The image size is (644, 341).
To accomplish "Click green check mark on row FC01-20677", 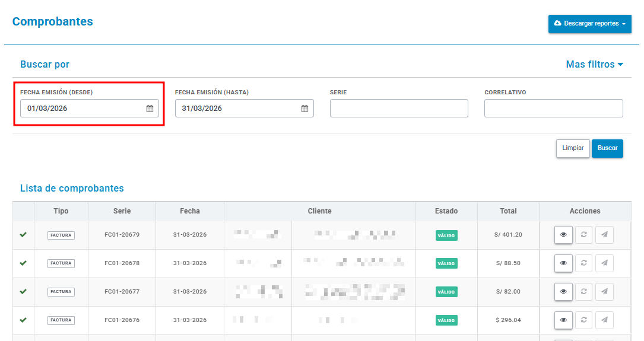I will click(23, 291).
